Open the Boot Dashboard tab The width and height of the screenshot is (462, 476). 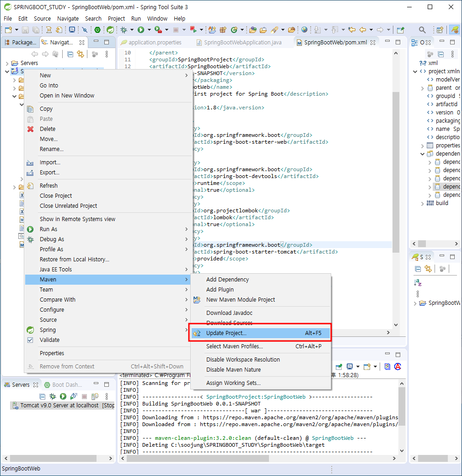click(64, 384)
